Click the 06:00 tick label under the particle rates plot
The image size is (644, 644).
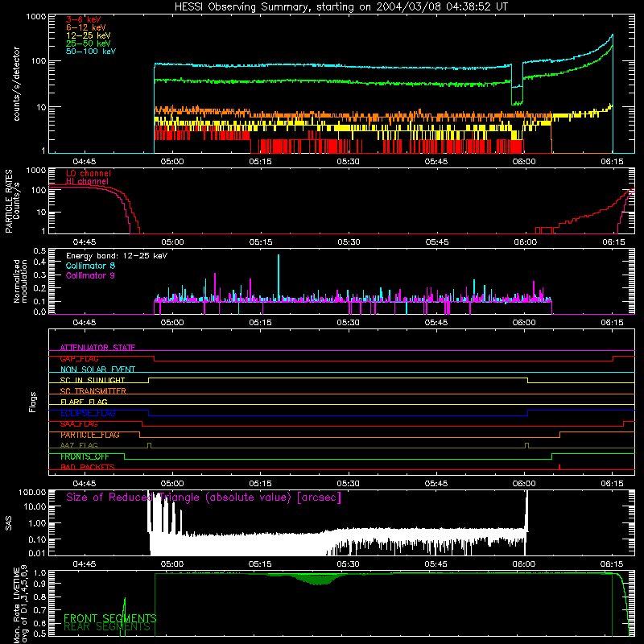[x=525, y=242]
